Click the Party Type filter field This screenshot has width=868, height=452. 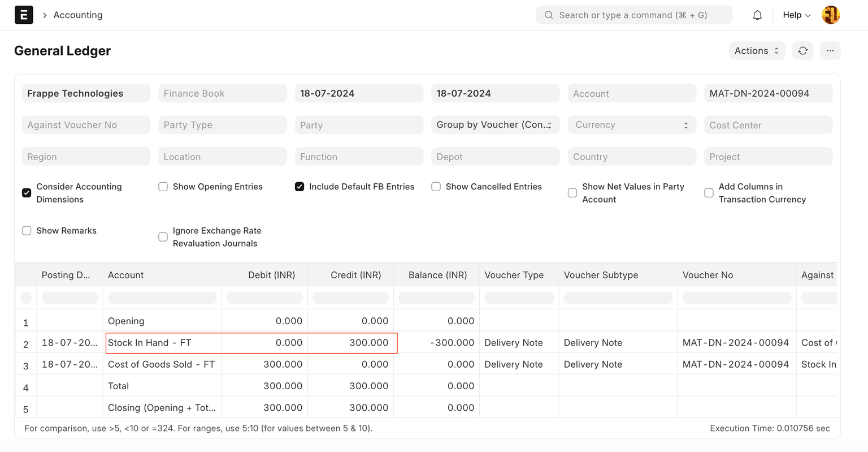[x=222, y=125]
